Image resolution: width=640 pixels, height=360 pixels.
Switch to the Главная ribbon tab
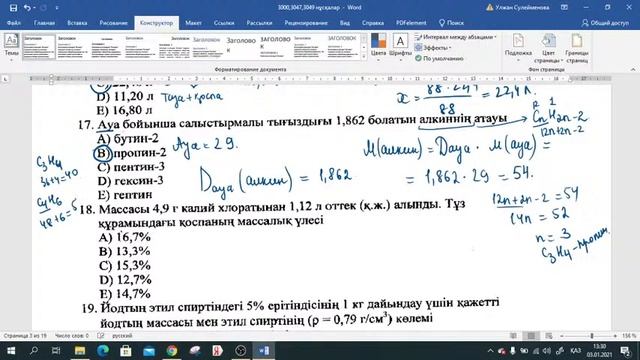(x=44, y=23)
